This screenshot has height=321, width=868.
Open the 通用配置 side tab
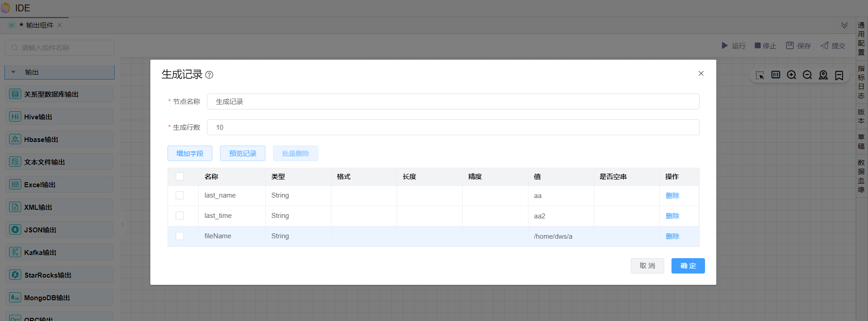click(861, 38)
